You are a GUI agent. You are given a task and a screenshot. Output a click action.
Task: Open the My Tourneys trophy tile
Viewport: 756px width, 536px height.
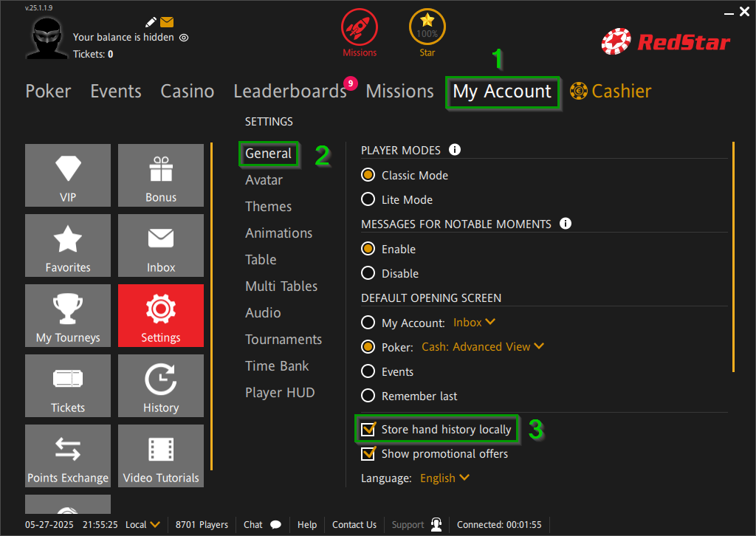tap(68, 315)
